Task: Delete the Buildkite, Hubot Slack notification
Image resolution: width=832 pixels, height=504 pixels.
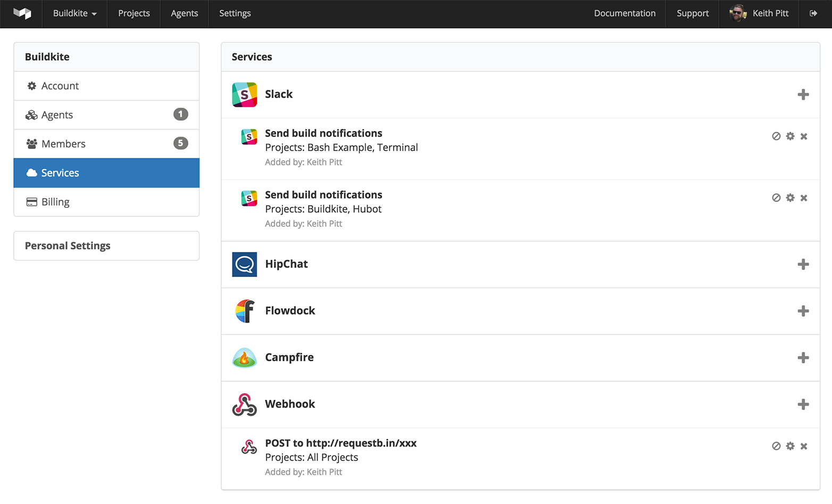Action: coord(804,198)
